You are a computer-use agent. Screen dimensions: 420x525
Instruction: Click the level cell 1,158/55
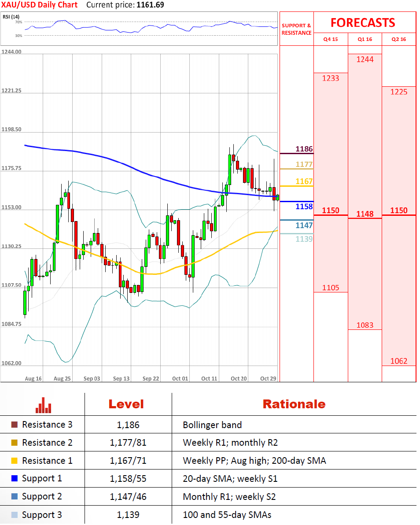pyautogui.click(x=128, y=479)
